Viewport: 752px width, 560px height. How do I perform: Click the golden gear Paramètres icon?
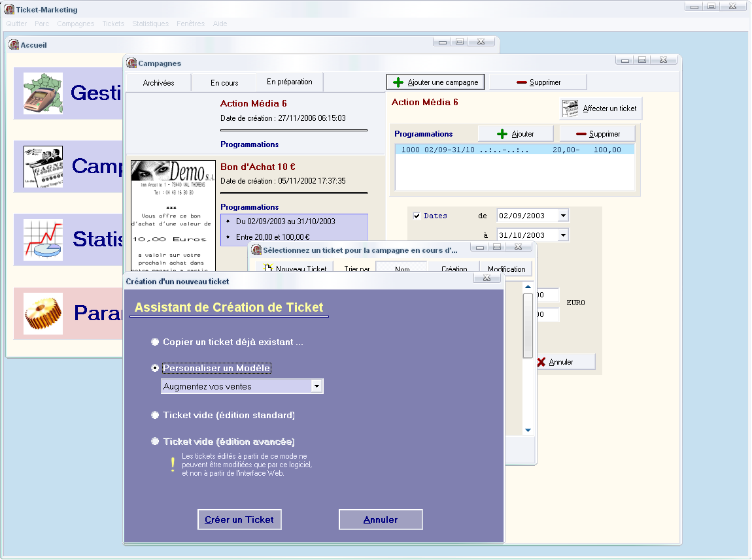click(x=43, y=313)
